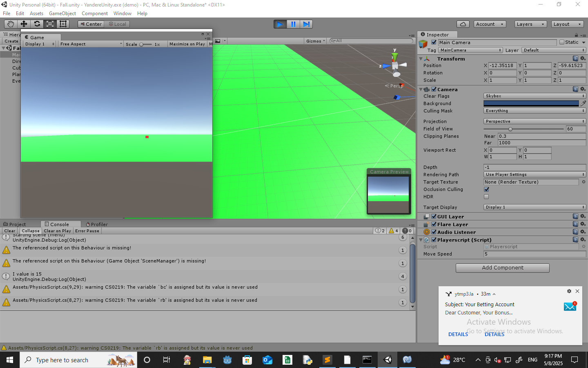Toggle Main Camera active checkbox
The width and height of the screenshot is (588, 368).
pyautogui.click(x=434, y=42)
